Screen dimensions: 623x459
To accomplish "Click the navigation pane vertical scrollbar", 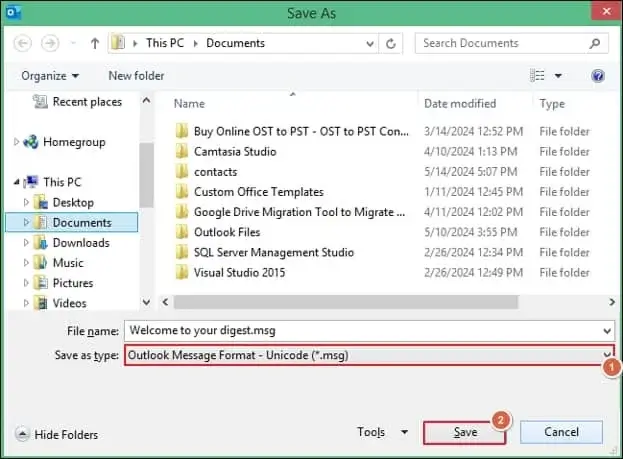I will pos(147,200).
